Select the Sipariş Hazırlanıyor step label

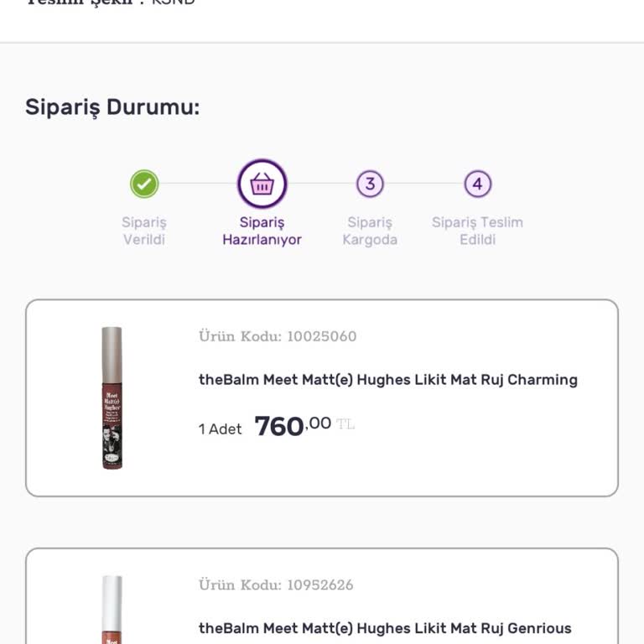click(x=262, y=231)
